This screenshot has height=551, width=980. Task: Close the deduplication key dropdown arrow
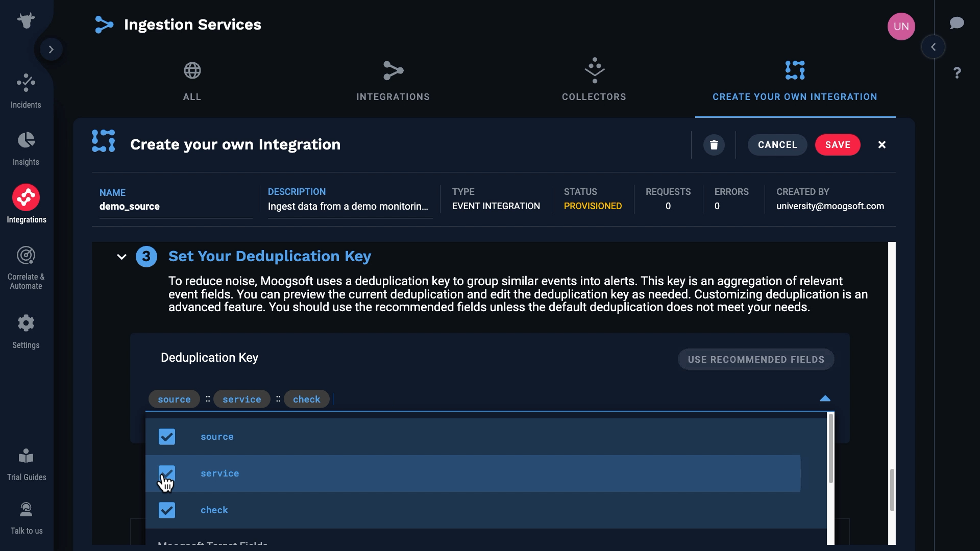pyautogui.click(x=825, y=398)
